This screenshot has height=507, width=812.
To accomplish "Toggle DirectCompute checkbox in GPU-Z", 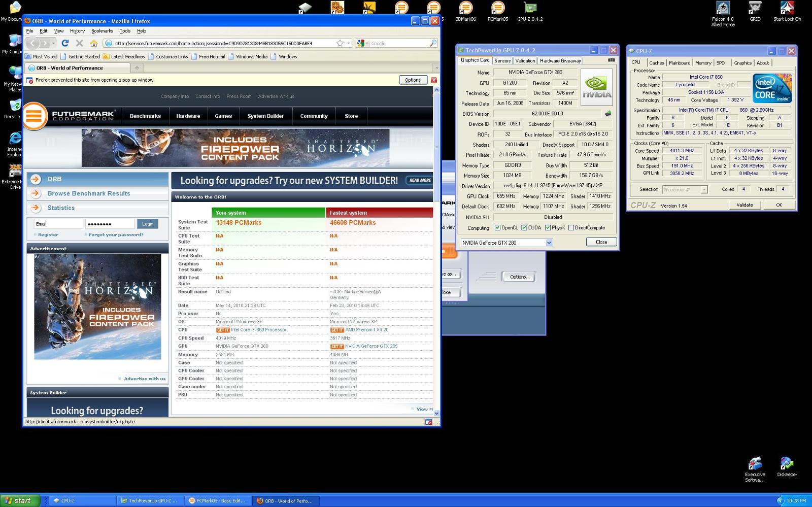I will (571, 228).
